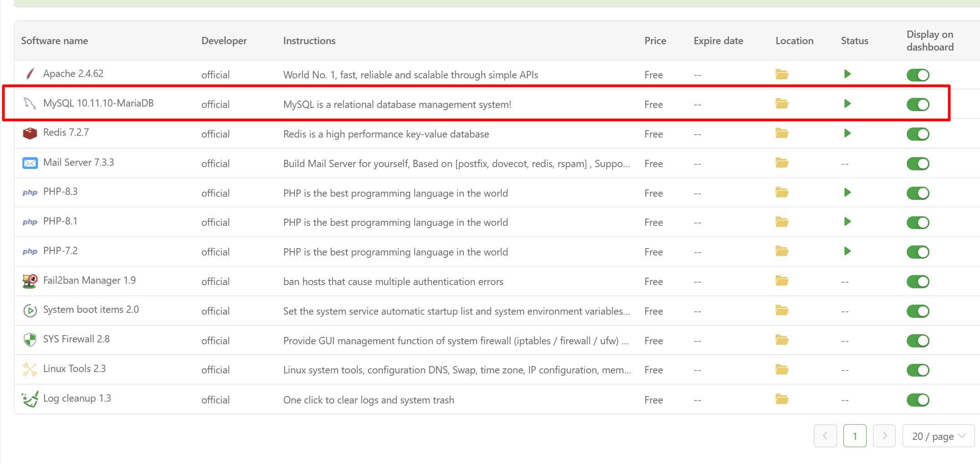Screen dimensions: 980x464
Task: Go to the next page arrow
Action: 884,436
